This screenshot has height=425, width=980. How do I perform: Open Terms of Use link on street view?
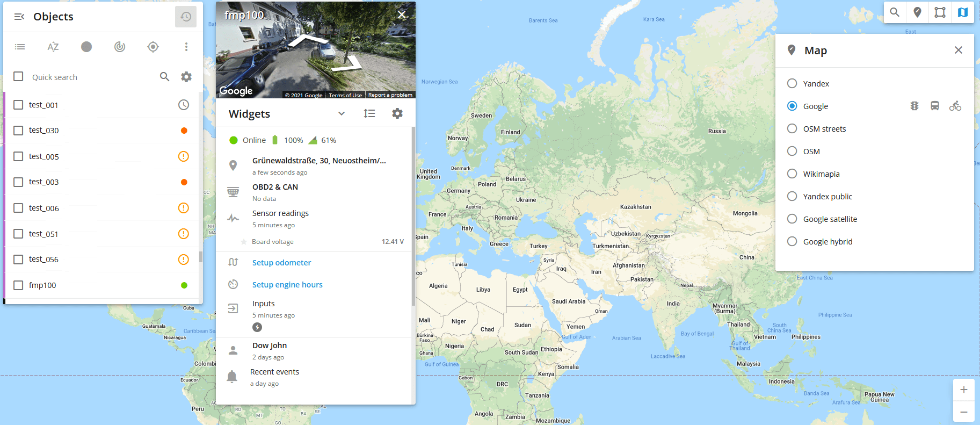(x=345, y=95)
